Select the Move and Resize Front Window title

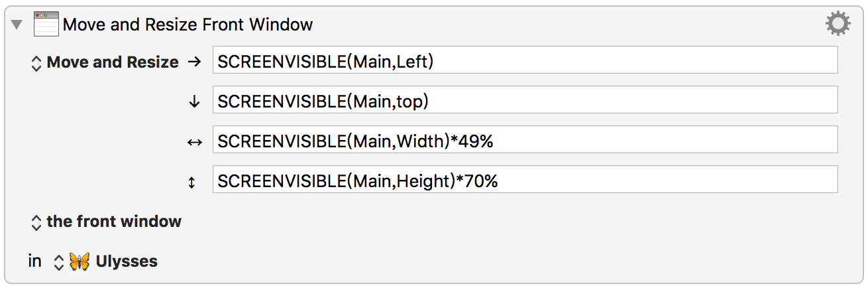(x=188, y=25)
